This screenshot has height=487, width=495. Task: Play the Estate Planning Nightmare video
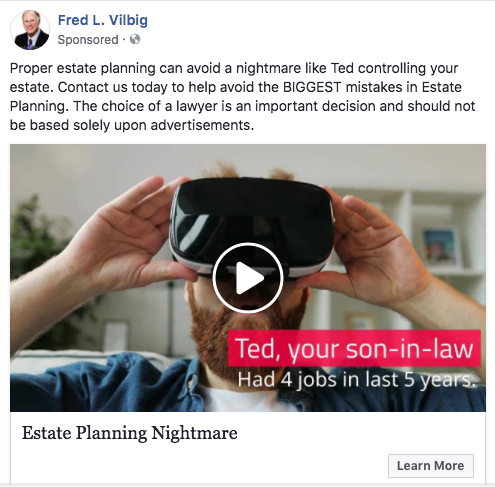pyautogui.click(x=248, y=278)
